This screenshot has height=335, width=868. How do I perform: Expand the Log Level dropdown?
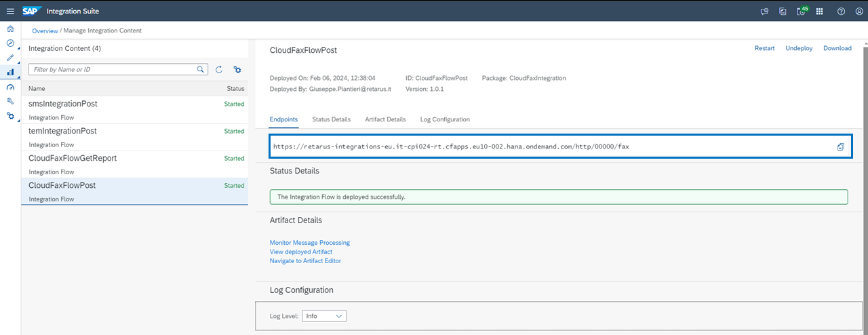324,316
